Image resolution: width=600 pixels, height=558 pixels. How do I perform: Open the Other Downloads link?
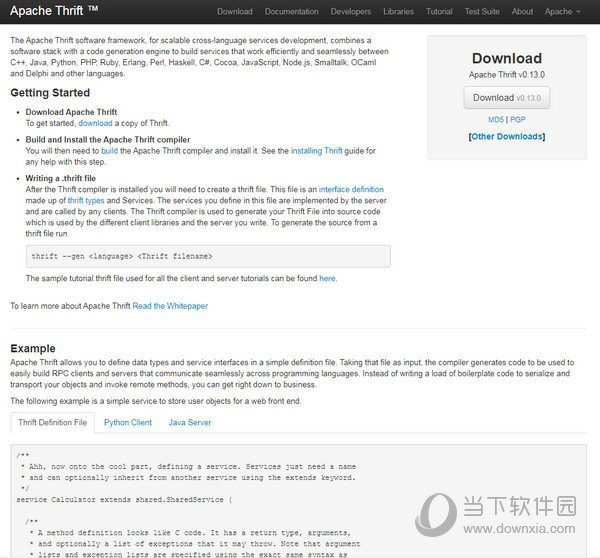[506, 136]
